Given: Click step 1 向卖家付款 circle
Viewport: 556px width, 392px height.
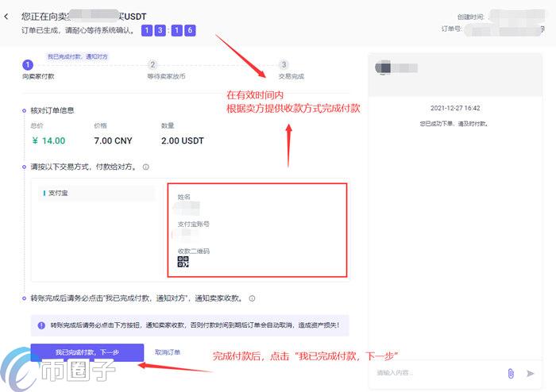Looking at the screenshot, I should [x=28, y=65].
